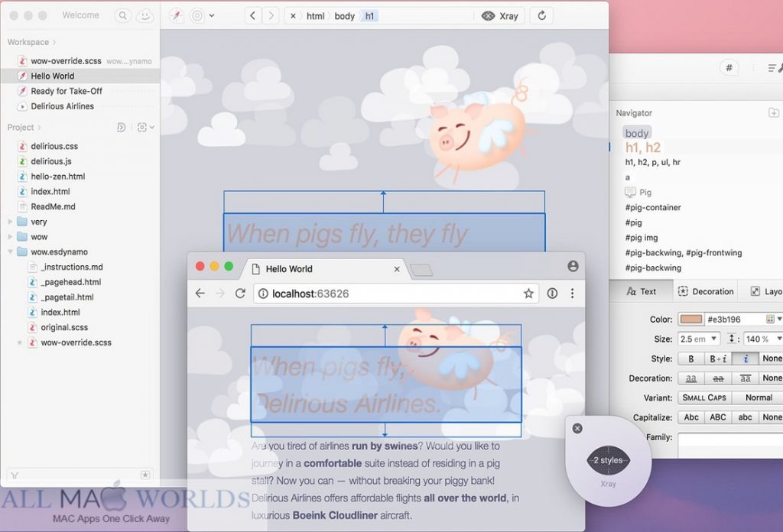
Task: Click the rocket preview icon in toolbar
Action: click(x=177, y=16)
